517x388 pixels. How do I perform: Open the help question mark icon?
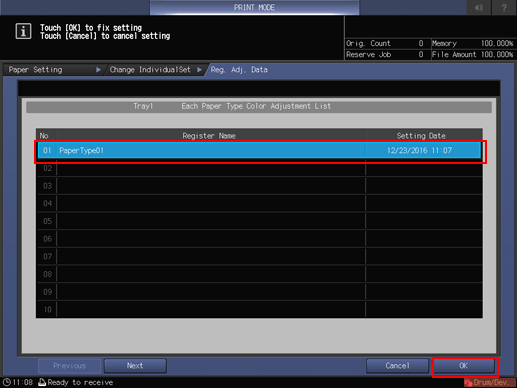coord(504,7)
